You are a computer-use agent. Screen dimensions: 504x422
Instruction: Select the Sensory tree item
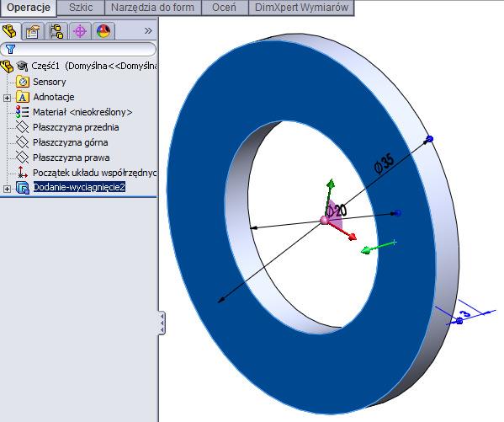click(x=49, y=82)
